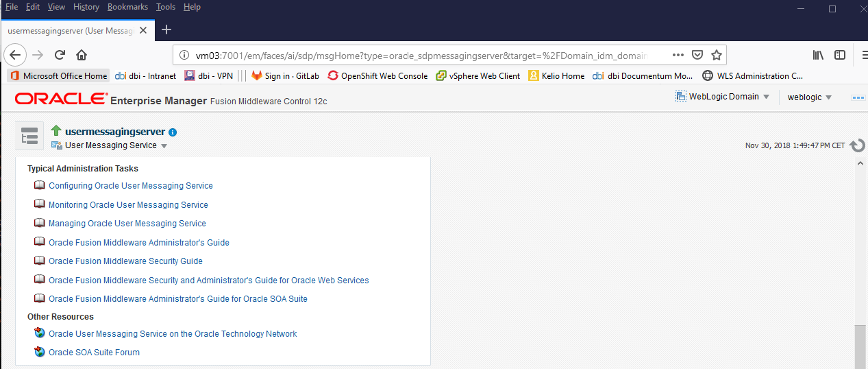
Task: Click the green up status arrow
Action: pyautogui.click(x=56, y=130)
